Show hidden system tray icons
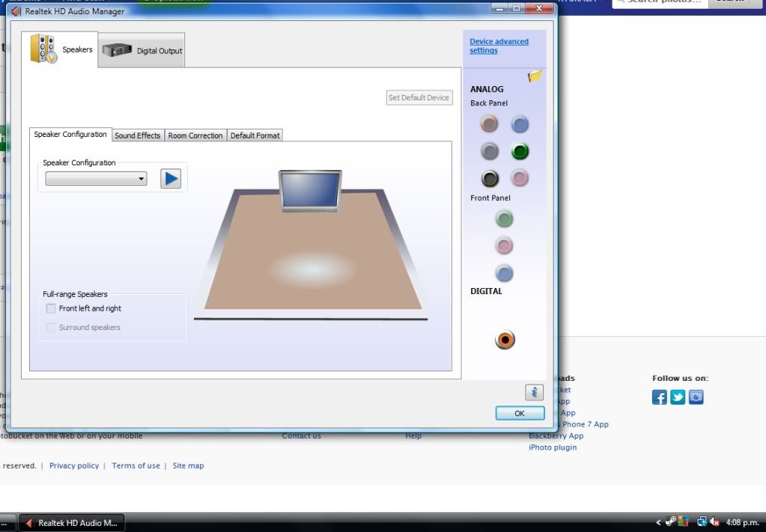This screenshot has height=532, width=766. (x=658, y=522)
